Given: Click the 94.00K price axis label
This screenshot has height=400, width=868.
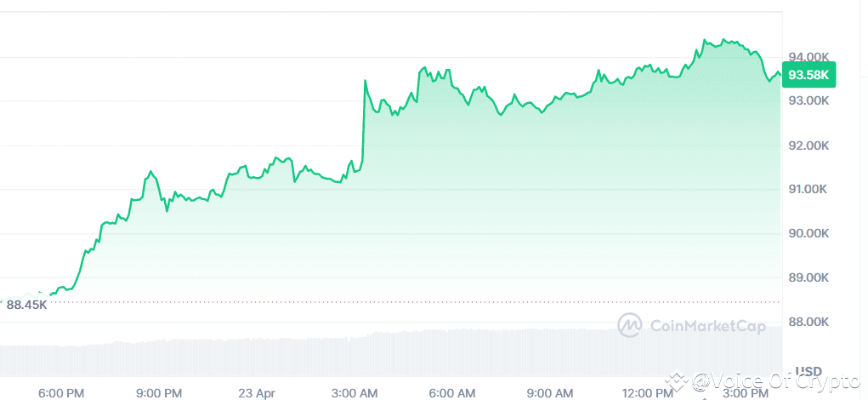Looking at the screenshot, I should coord(808,57).
